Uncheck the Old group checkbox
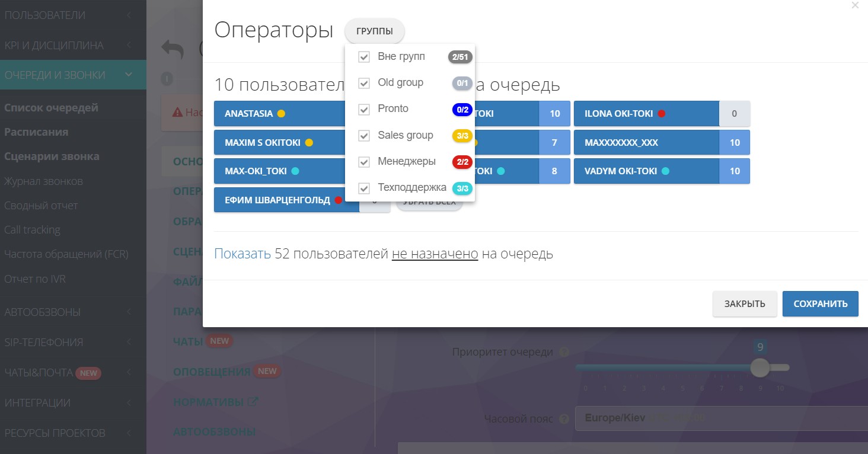The height and width of the screenshot is (454, 868). click(x=364, y=84)
